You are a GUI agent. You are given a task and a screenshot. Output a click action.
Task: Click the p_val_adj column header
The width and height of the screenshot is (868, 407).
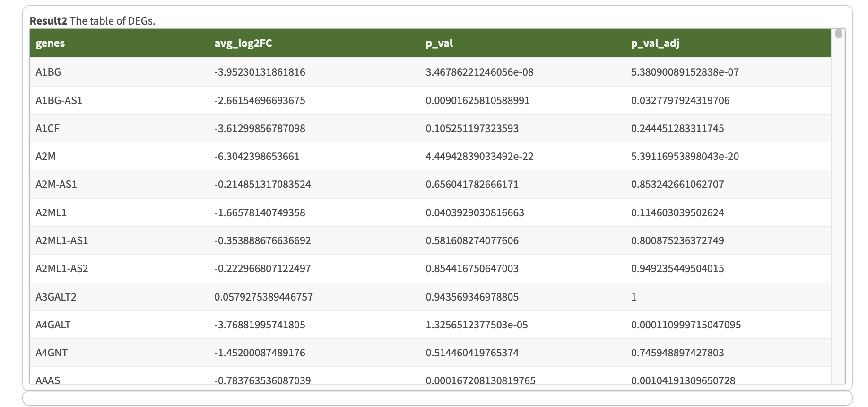[x=655, y=43]
